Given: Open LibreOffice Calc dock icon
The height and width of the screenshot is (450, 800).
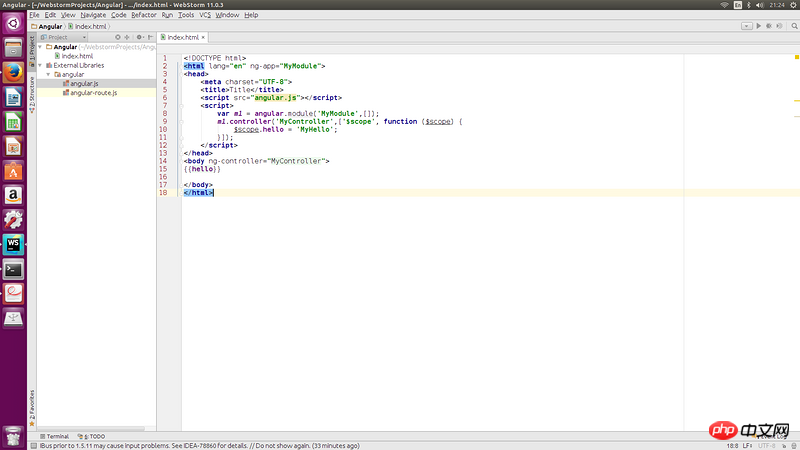Looking at the screenshot, I should coord(13,122).
